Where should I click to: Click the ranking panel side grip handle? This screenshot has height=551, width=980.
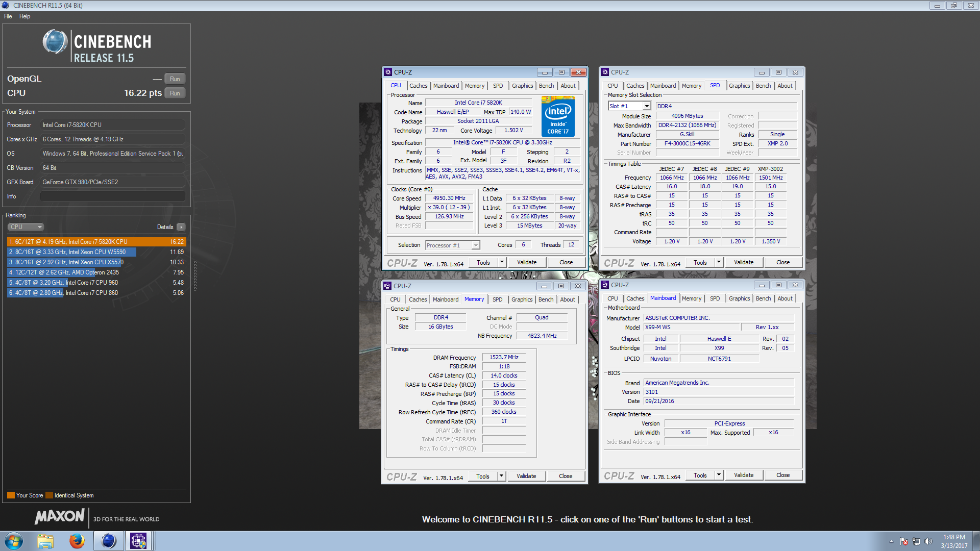pyautogui.click(x=194, y=275)
